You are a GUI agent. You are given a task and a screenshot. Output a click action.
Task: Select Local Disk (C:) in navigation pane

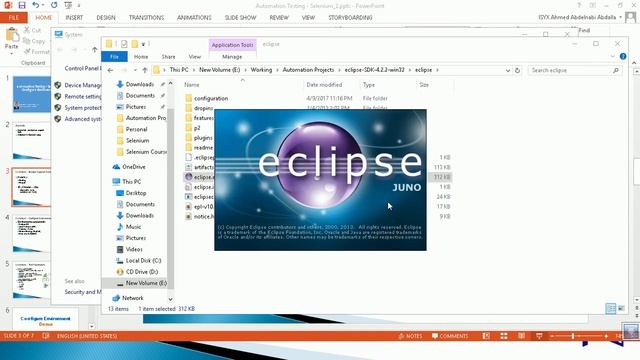(x=143, y=260)
